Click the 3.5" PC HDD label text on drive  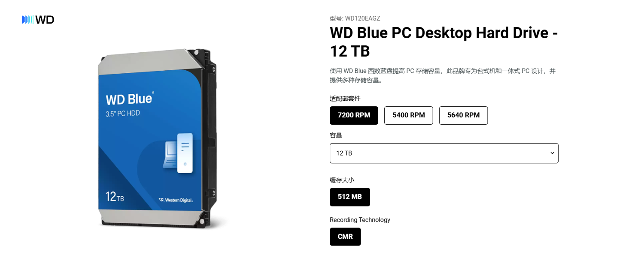123,114
